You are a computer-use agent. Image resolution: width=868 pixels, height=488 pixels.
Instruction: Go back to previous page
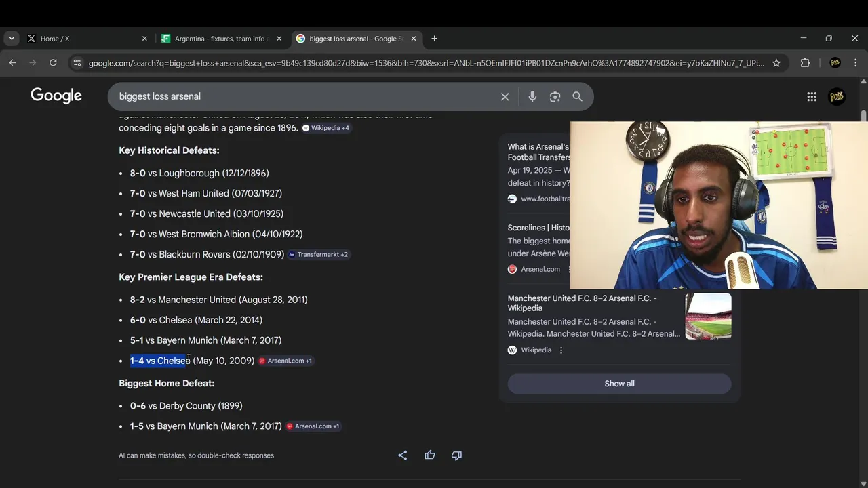(x=12, y=63)
